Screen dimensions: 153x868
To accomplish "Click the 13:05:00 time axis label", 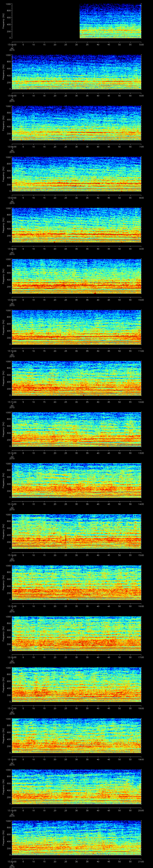I will 12,96.
